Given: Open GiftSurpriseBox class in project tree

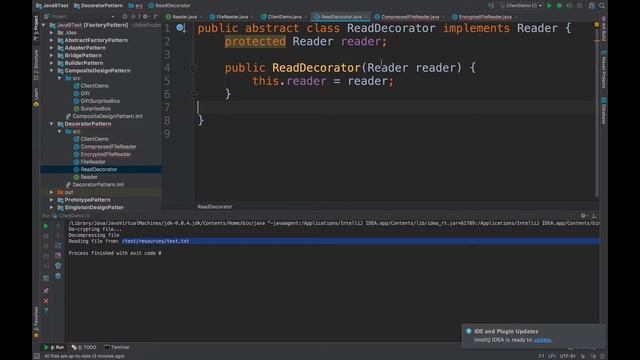Looking at the screenshot, I should [x=100, y=101].
